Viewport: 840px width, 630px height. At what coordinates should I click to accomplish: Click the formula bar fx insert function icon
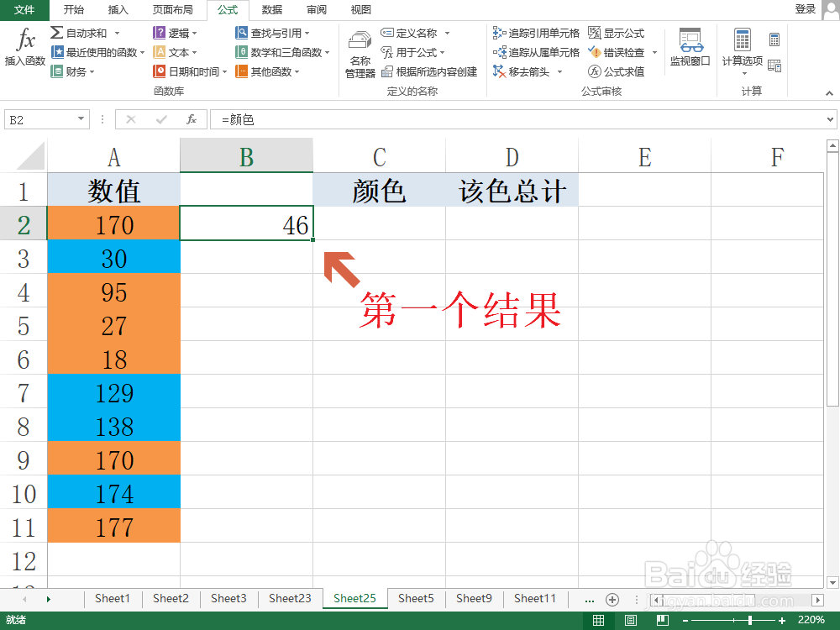pyautogui.click(x=192, y=119)
